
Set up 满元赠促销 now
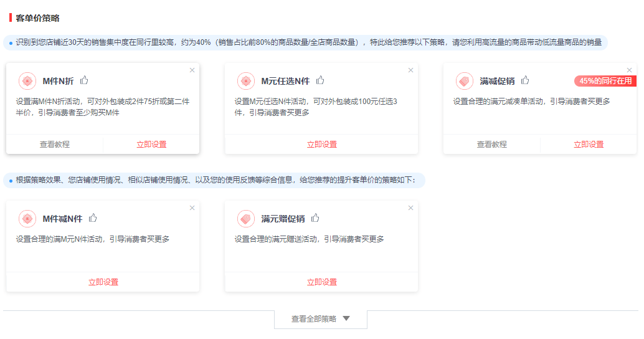(x=321, y=282)
